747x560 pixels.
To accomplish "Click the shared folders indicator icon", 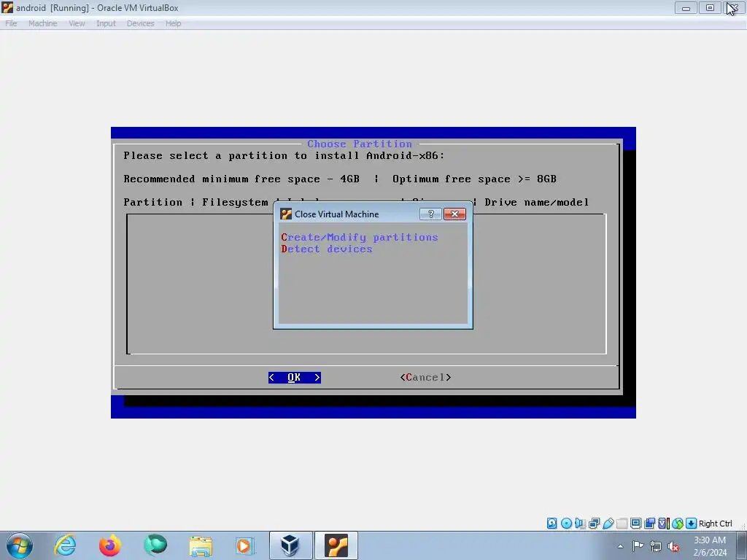I will pyautogui.click(x=622, y=524).
